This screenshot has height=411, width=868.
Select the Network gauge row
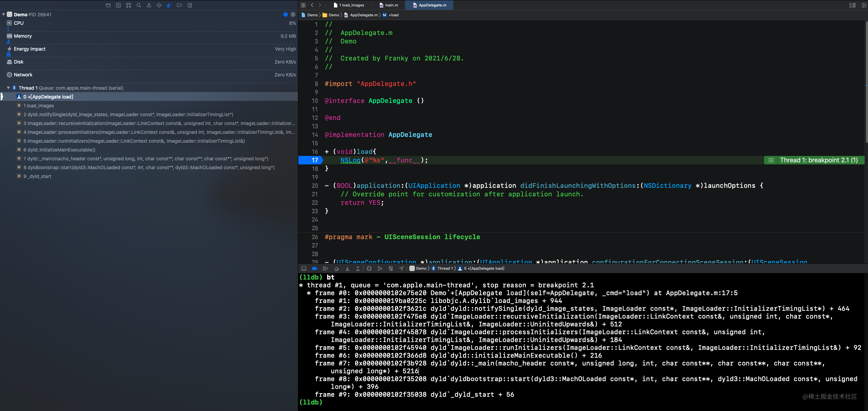pos(149,76)
